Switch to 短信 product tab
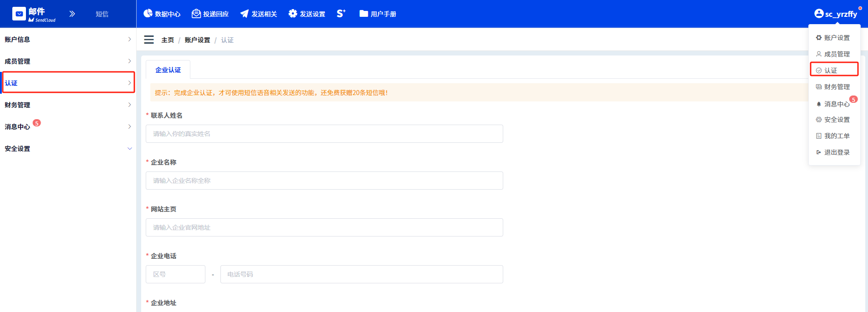 tap(102, 14)
